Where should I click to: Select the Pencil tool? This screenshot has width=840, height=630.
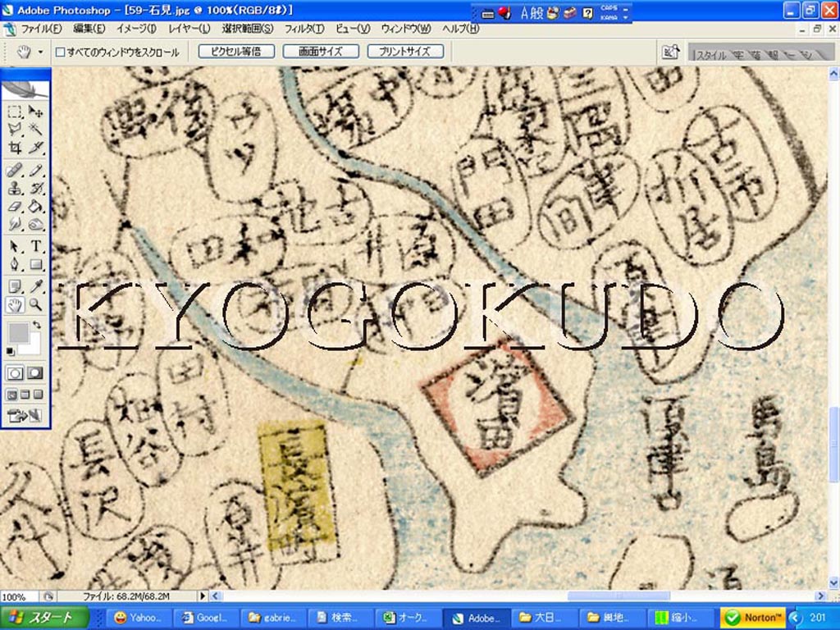[x=35, y=171]
